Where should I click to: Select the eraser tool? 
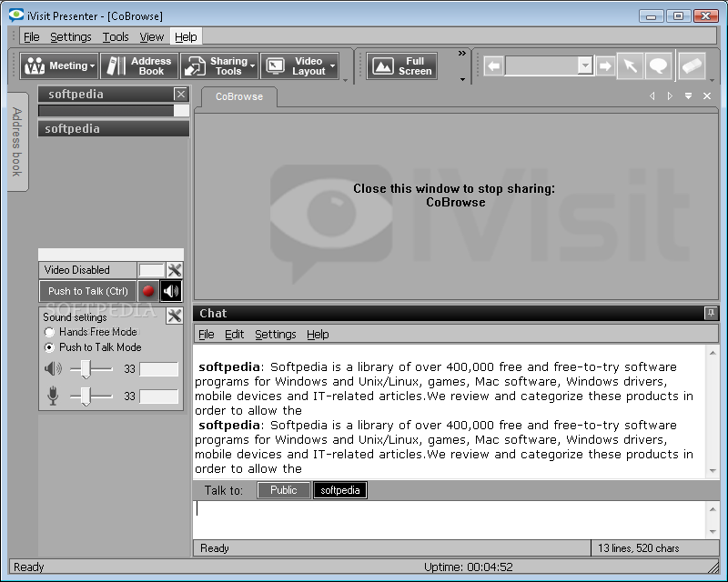coord(692,65)
